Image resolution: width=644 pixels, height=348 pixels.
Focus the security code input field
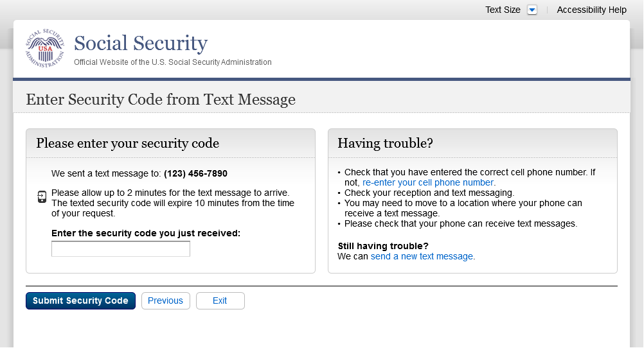pos(121,249)
